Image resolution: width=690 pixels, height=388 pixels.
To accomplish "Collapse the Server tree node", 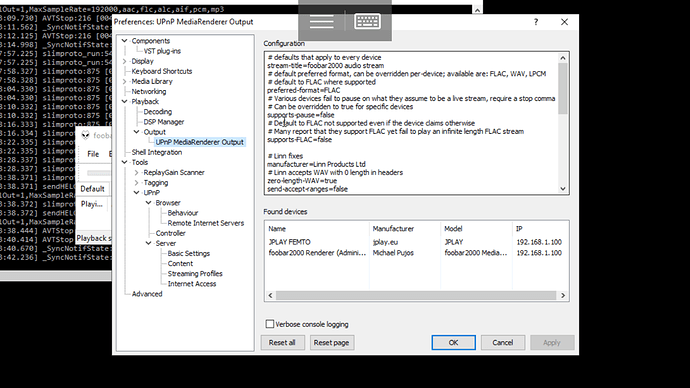I will pyautogui.click(x=148, y=243).
